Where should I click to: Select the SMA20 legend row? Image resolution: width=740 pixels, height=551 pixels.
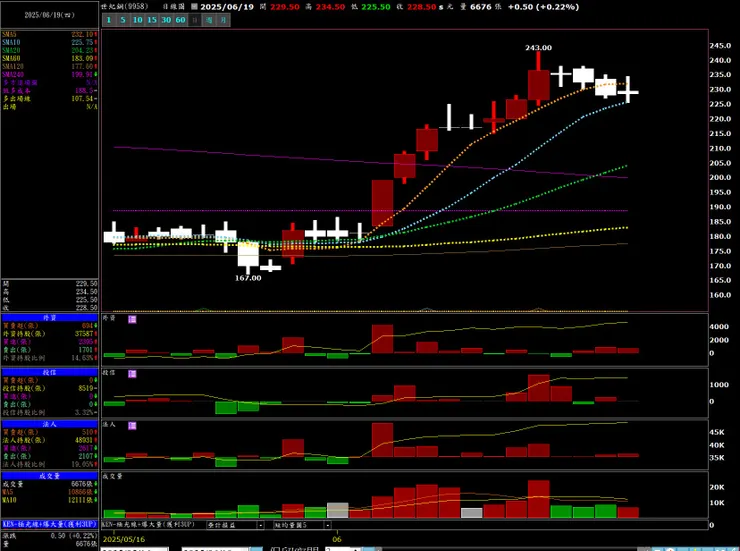pyautogui.click(x=50, y=50)
